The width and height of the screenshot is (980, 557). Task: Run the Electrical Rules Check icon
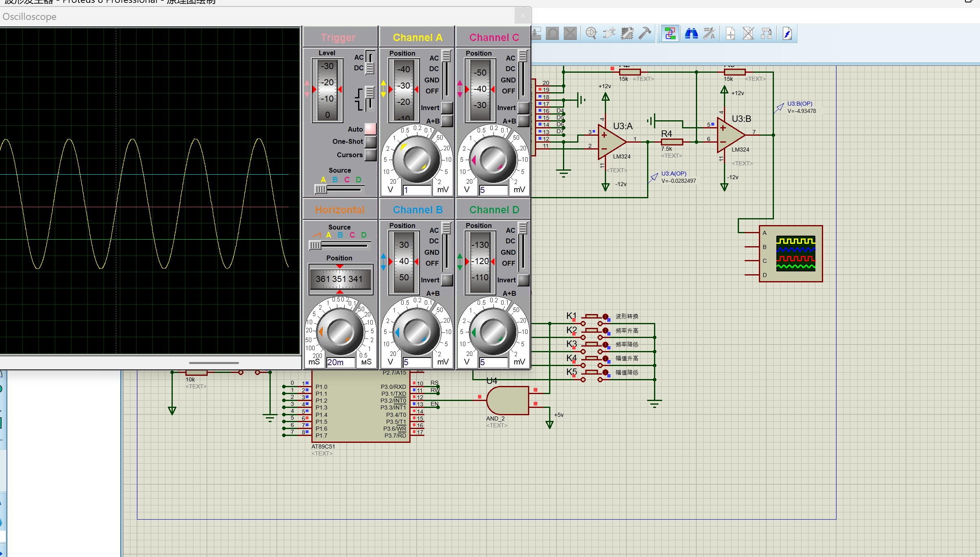787,33
